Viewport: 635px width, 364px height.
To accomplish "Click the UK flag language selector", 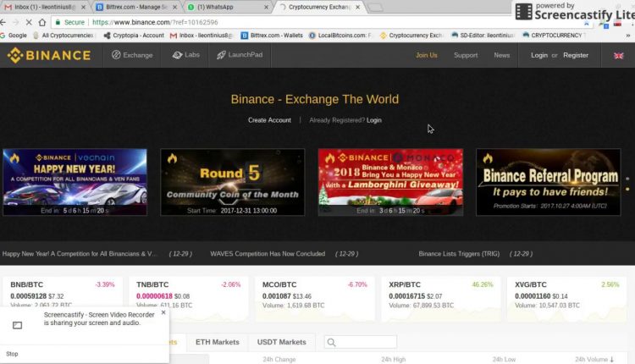I will 619,56.
